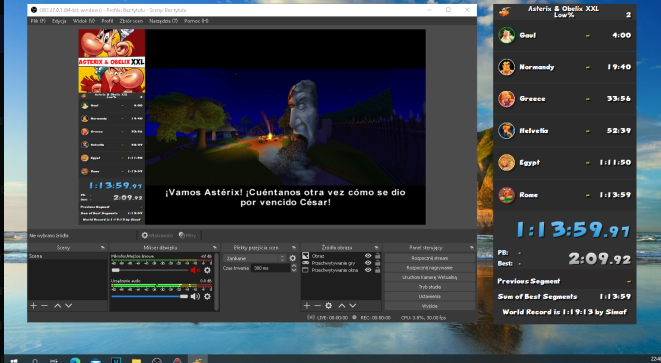Start the virtual camera with Uruchom Kamerę Wirtualną

[x=430, y=277]
